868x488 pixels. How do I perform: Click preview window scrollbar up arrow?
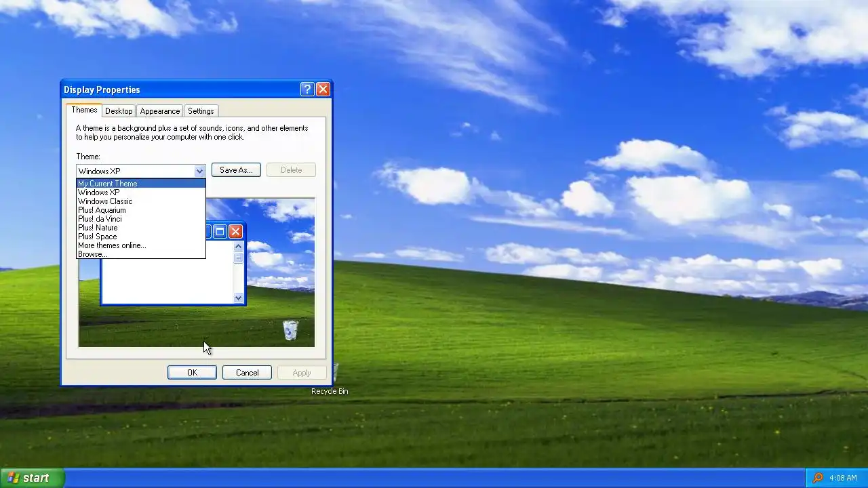tap(238, 247)
